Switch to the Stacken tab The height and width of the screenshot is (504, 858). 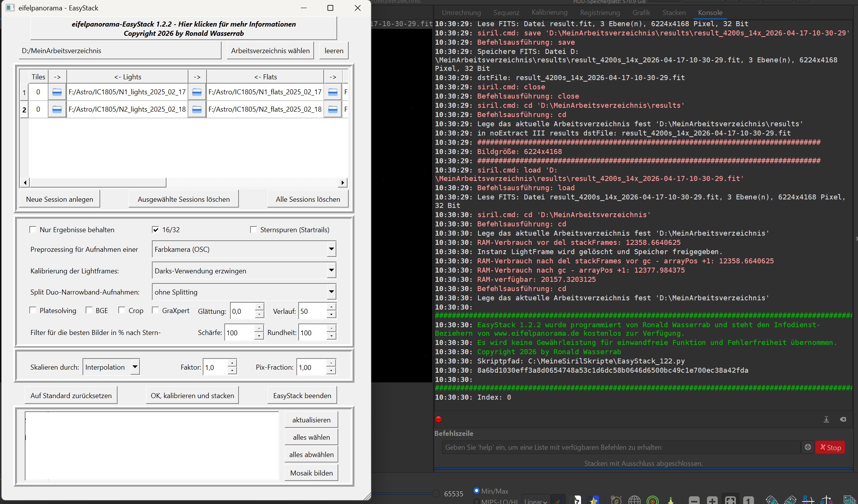tap(674, 13)
